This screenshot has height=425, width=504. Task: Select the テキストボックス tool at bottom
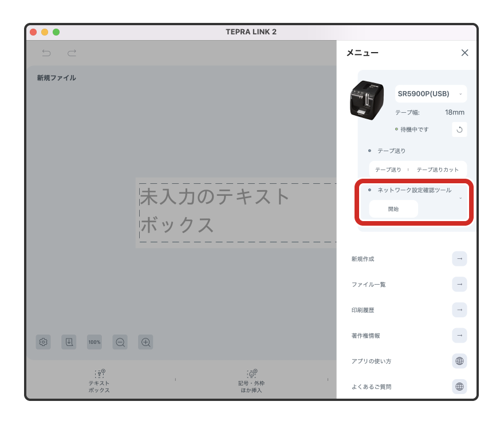pyautogui.click(x=99, y=380)
